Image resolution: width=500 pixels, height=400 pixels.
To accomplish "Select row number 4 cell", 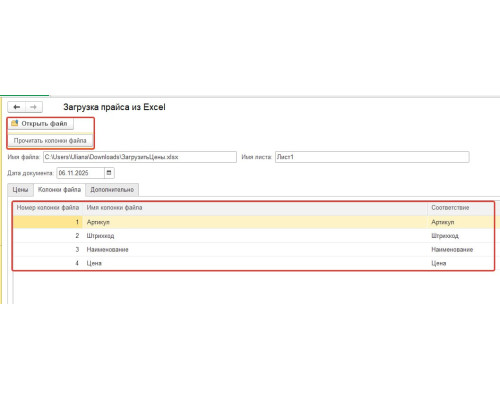I will click(48, 263).
